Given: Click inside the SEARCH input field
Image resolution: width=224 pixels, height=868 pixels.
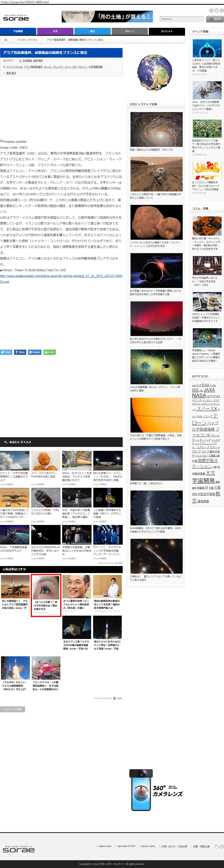Looking at the screenshot, I should click(x=182, y=19).
